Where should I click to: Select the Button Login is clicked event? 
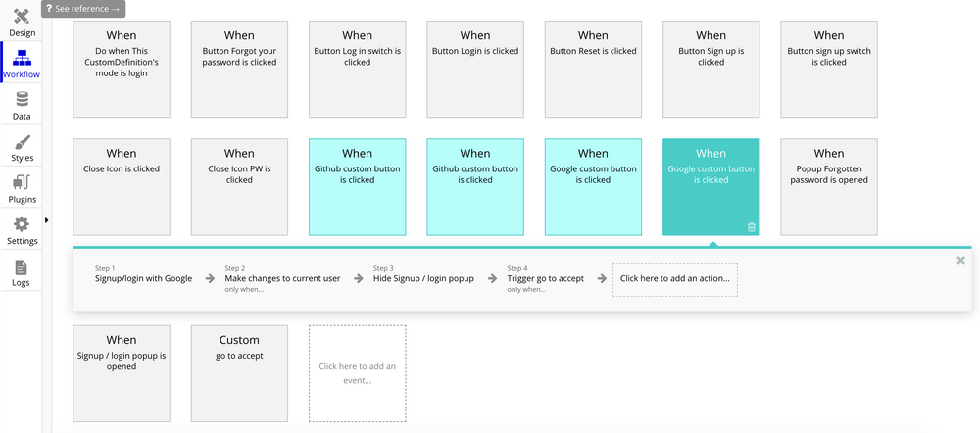coord(475,70)
